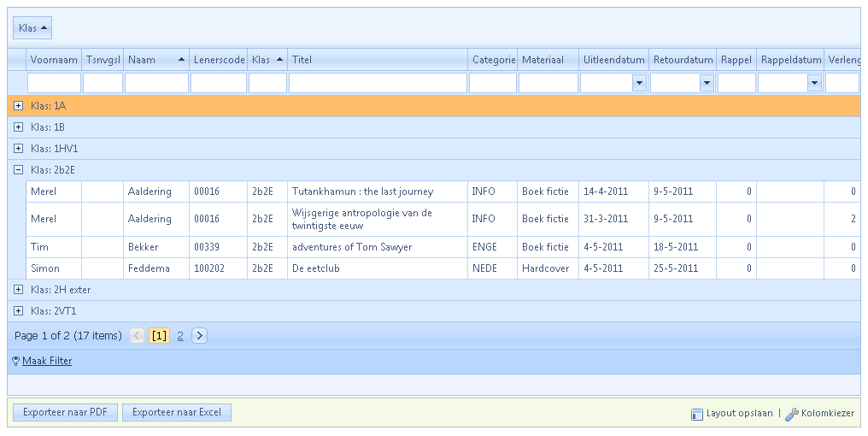Collapse the Klas: 2b2E group
868x436 pixels.
18,170
